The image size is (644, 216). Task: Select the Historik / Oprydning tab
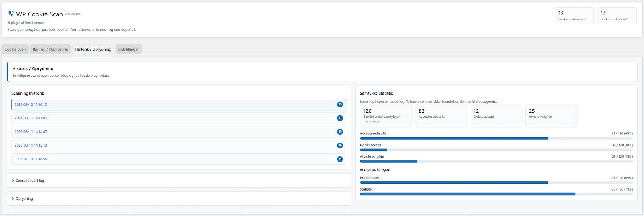click(93, 49)
